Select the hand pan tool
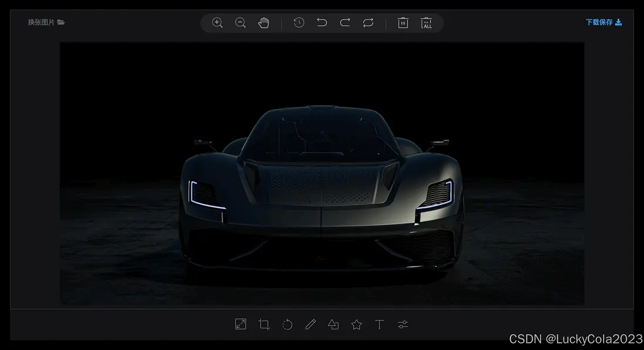This screenshot has height=350, width=644. (263, 23)
